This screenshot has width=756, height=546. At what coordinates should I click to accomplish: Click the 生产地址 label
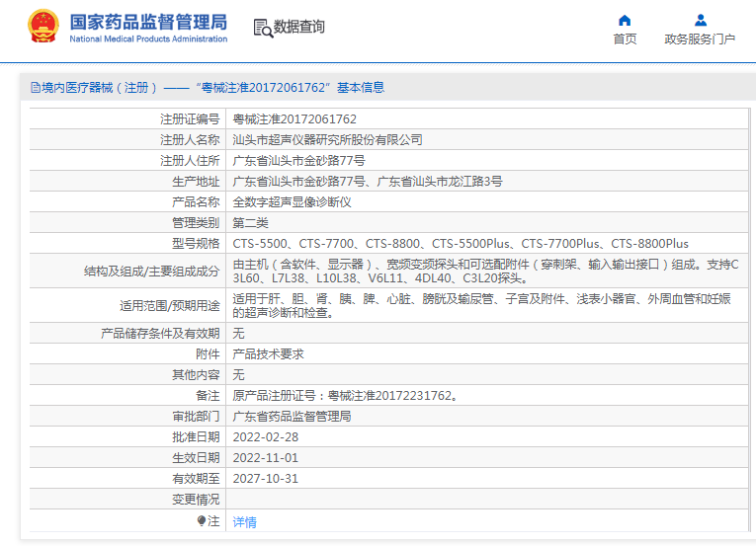tap(196, 182)
